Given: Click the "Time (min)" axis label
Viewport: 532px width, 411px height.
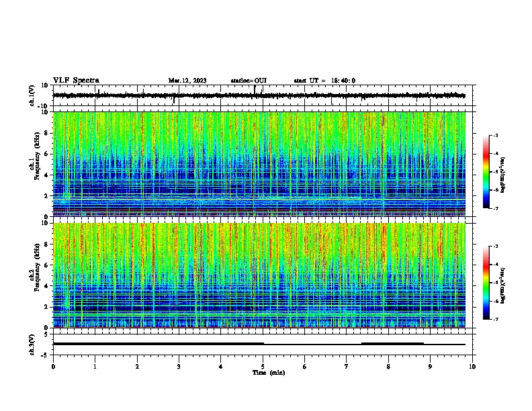Looking at the screenshot, I should (x=269, y=373).
